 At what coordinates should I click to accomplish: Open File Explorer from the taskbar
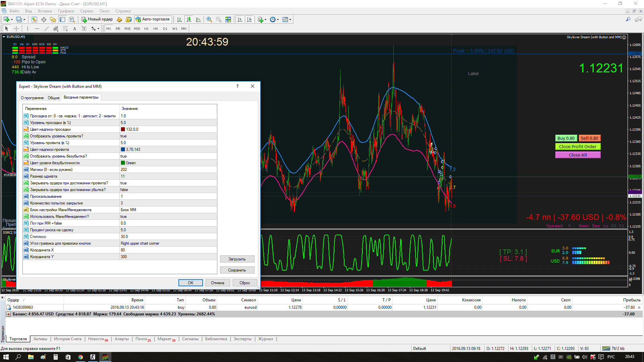tap(31, 357)
